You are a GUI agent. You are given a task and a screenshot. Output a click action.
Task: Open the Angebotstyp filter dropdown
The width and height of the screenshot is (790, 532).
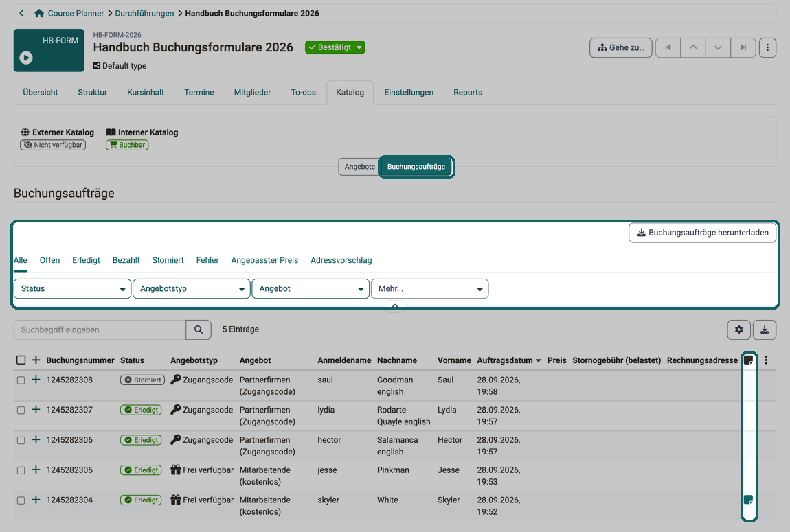192,288
